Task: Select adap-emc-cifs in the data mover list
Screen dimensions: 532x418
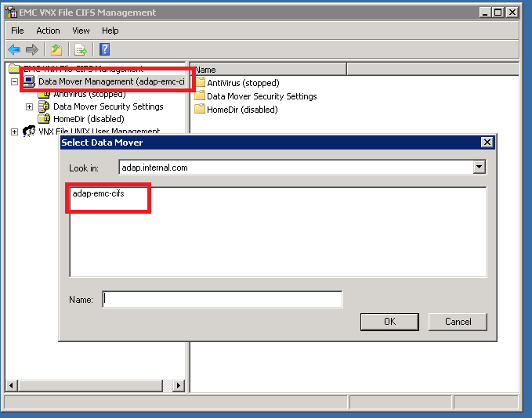Action: pos(99,193)
